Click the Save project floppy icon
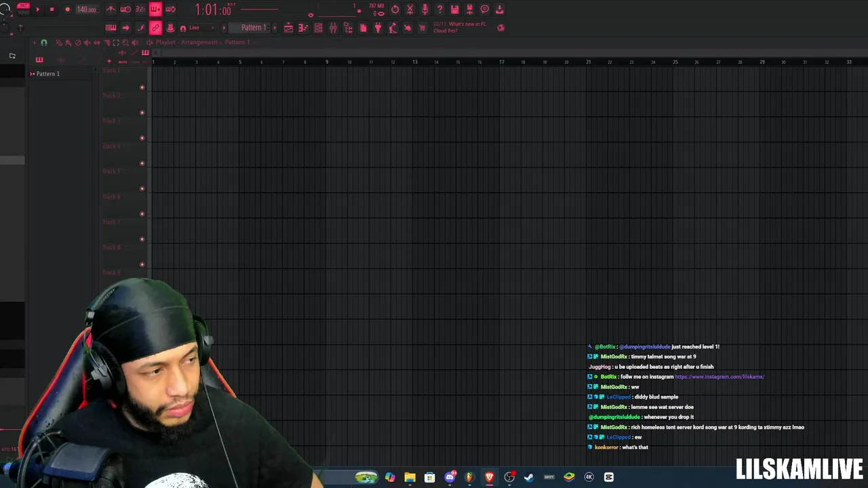The image size is (868, 488). click(455, 9)
